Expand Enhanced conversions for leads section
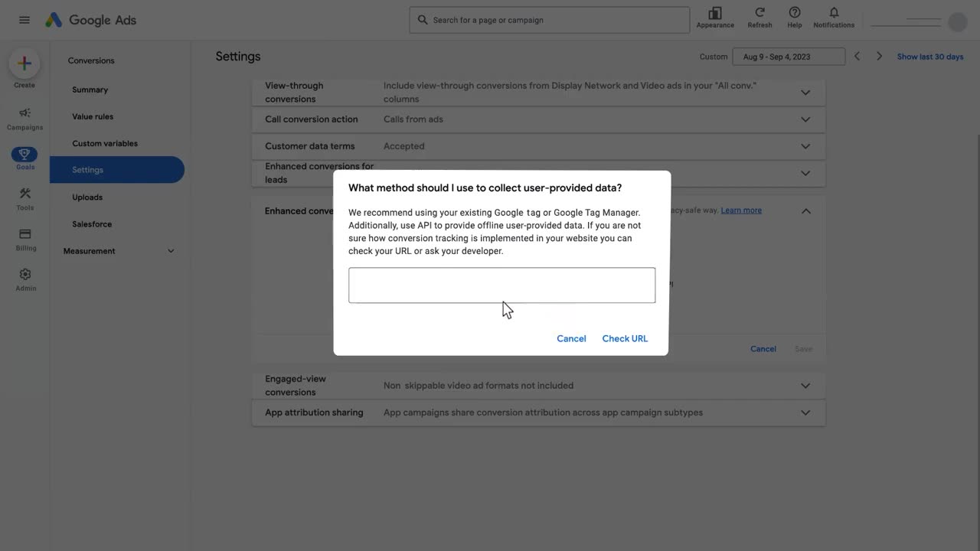This screenshot has width=980, height=551. 805,173
